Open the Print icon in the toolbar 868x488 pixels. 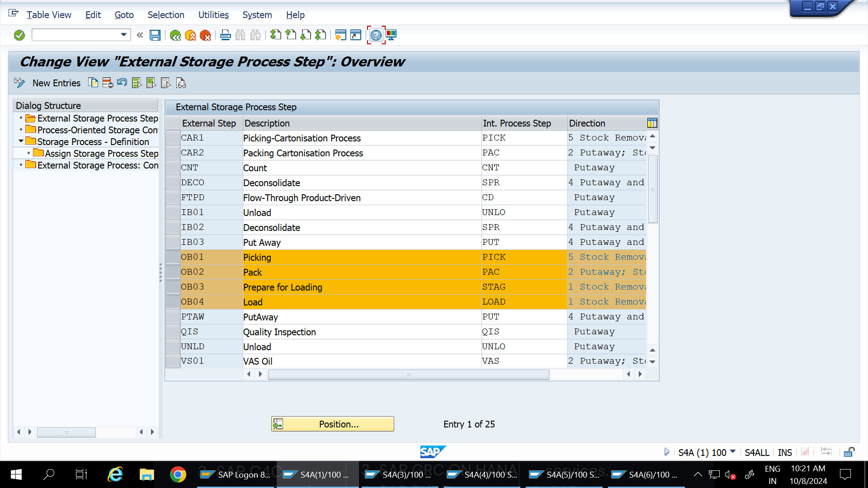coord(225,35)
